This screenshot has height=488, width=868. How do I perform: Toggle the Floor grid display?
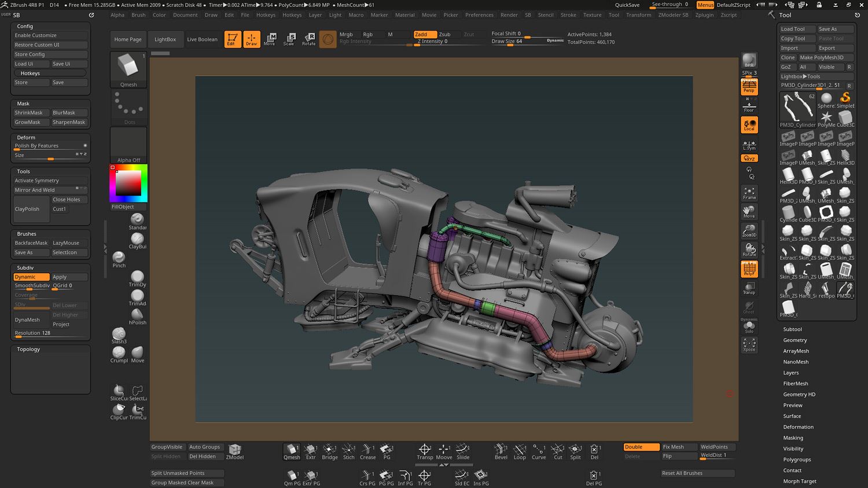(x=749, y=107)
